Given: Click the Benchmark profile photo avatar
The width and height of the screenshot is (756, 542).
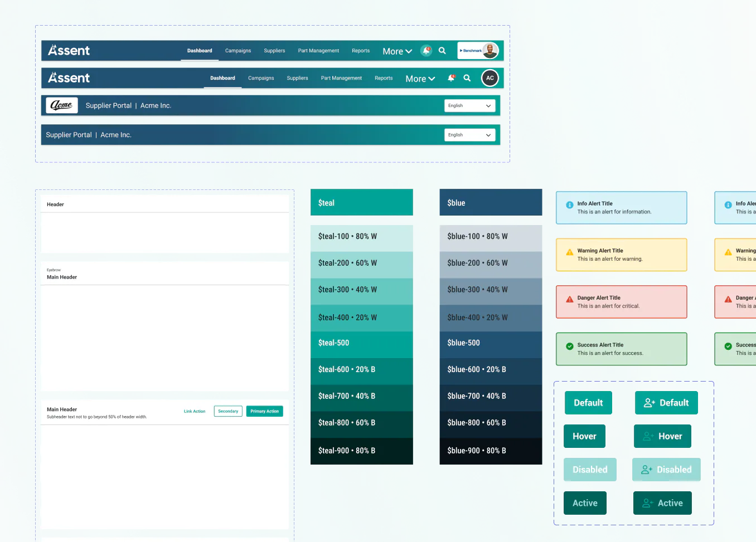Looking at the screenshot, I should click(490, 51).
